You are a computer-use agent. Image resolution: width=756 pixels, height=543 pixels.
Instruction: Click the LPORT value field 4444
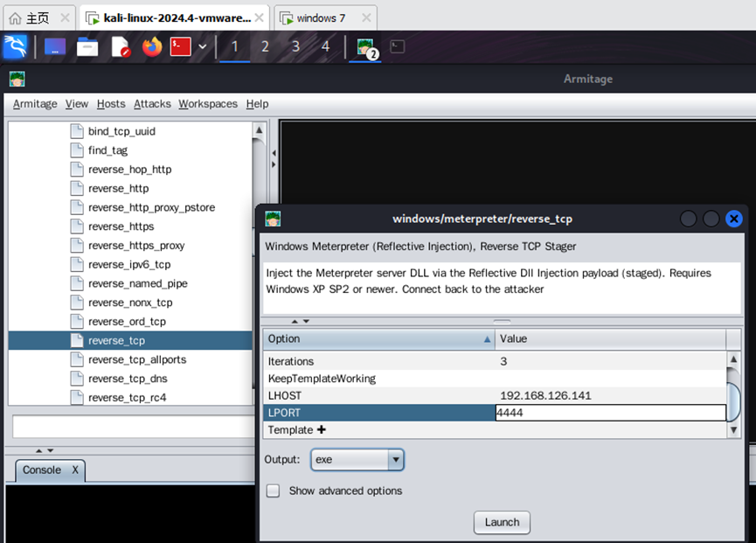click(x=610, y=413)
